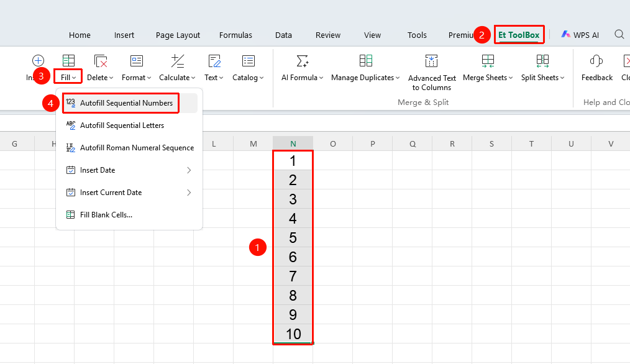Switch to the Home tab
Image resolution: width=630 pixels, height=364 pixels.
point(80,35)
